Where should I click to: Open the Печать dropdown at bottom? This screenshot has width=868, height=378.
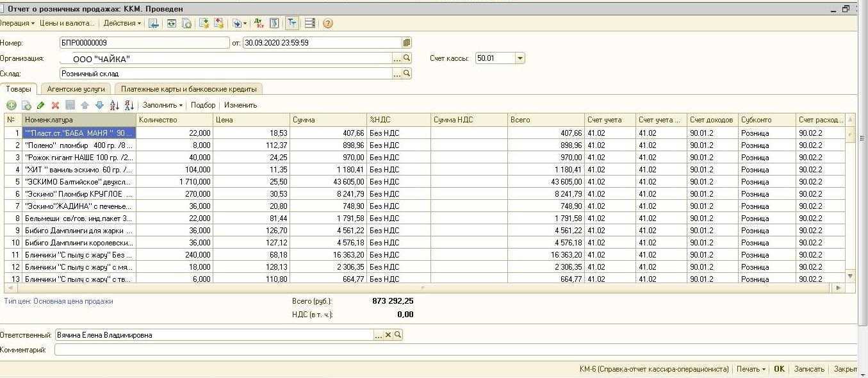pos(751,369)
